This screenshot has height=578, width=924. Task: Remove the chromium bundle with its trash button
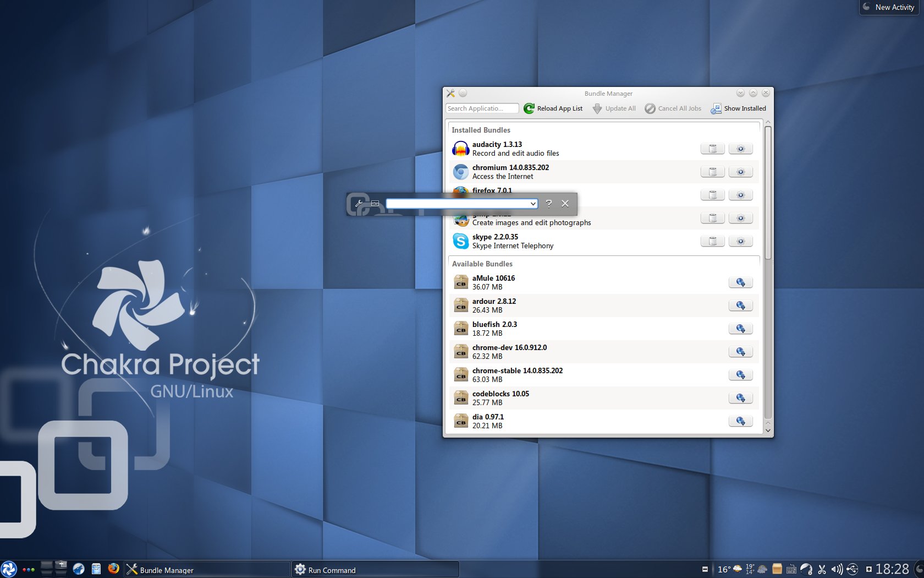tap(712, 172)
